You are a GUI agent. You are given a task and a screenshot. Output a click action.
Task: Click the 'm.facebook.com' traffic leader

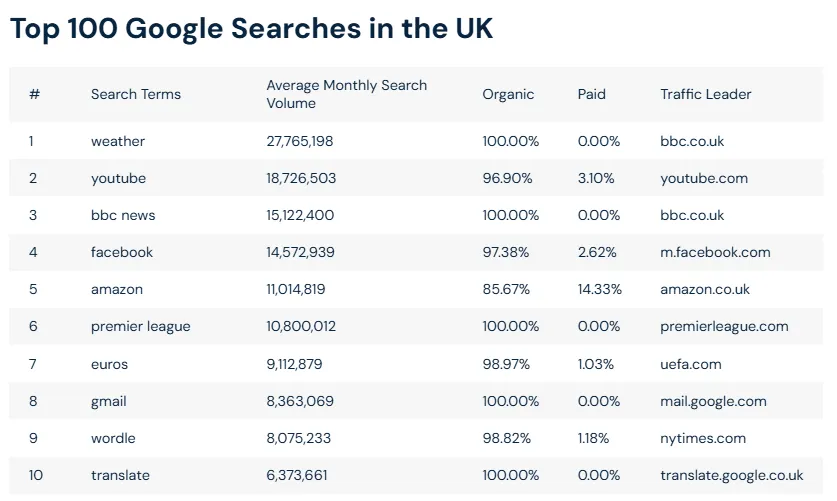point(715,252)
